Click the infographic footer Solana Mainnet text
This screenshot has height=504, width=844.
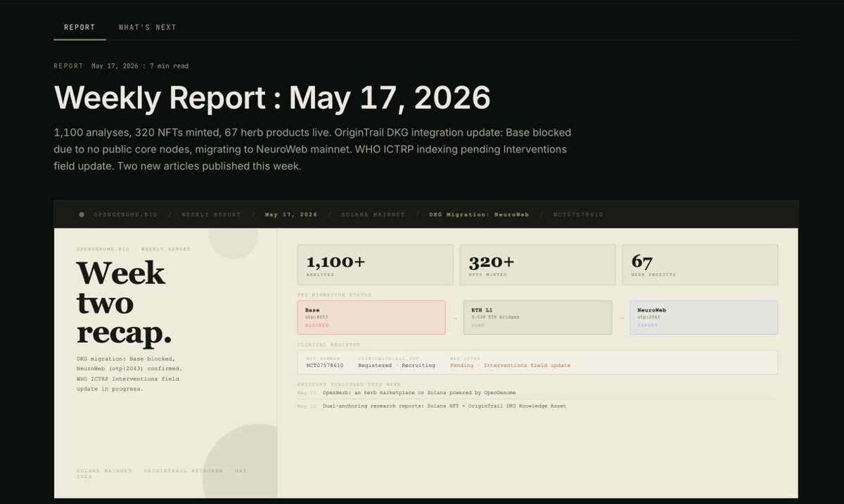[x=161, y=473]
